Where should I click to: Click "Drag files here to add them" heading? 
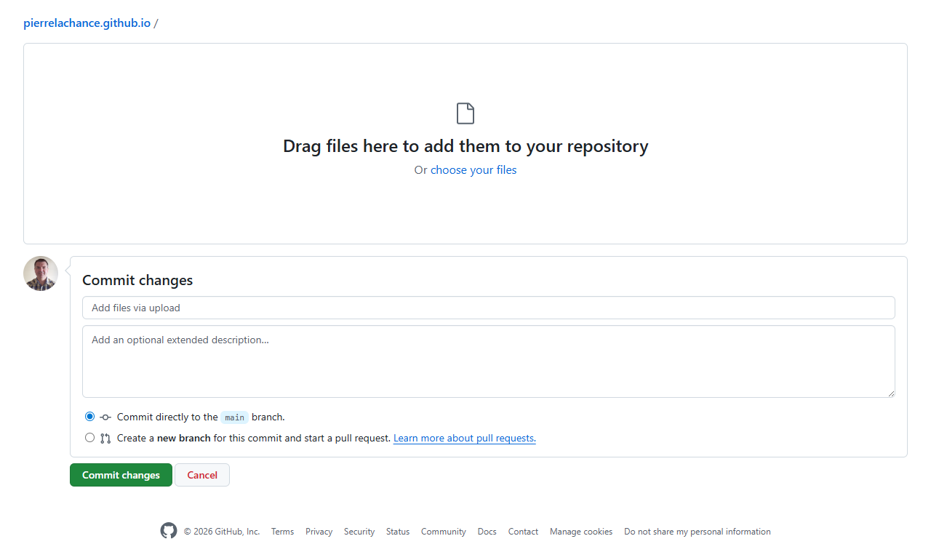pos(465,146)
